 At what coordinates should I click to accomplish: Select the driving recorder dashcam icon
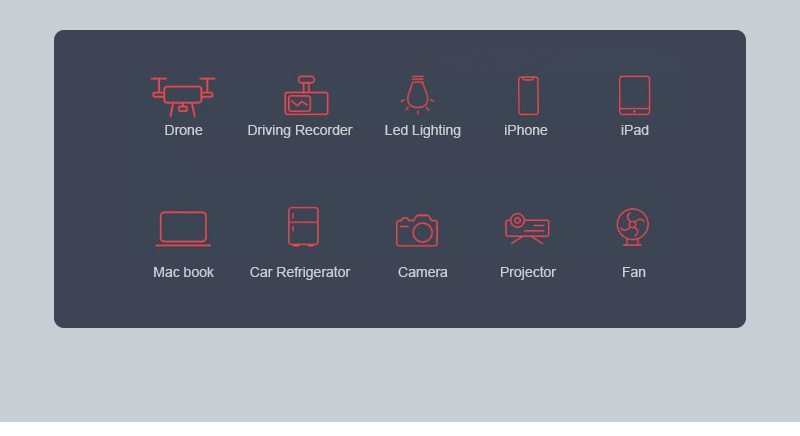(x=306, y=95)
